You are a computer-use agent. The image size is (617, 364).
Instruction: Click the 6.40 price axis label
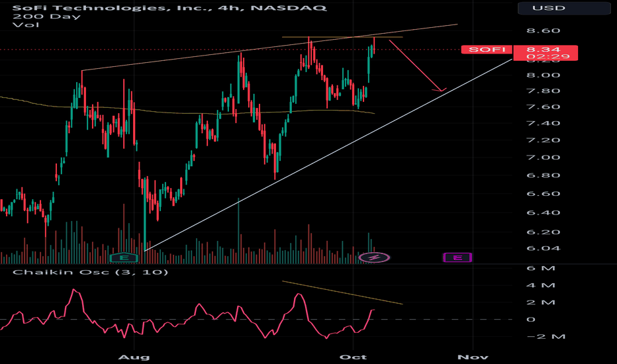tap(544, 212)
